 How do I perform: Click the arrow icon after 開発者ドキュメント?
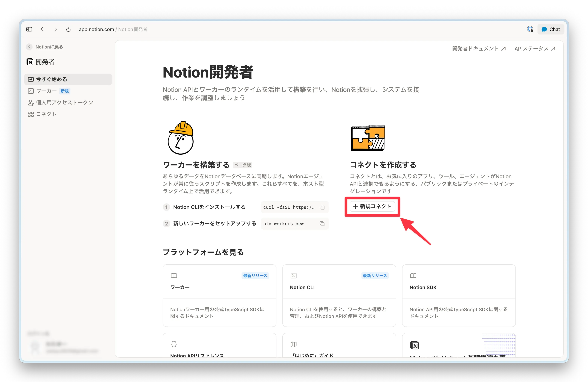coord(503,48)
